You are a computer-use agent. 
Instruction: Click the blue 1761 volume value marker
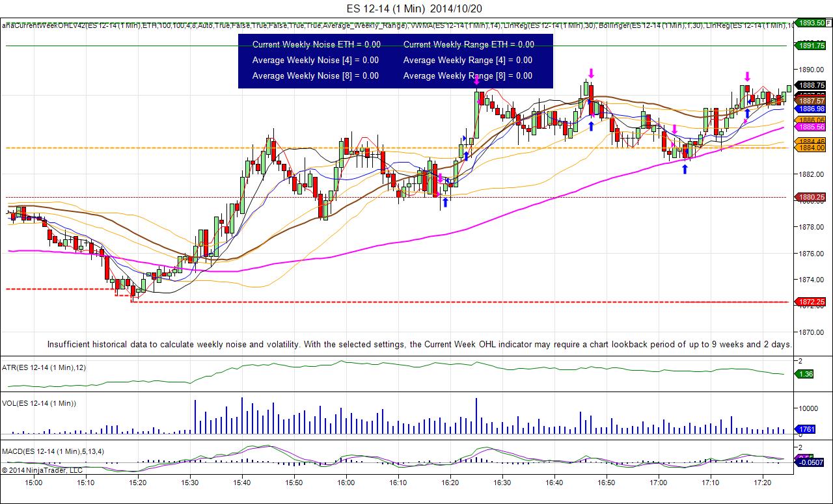[806, 429]
